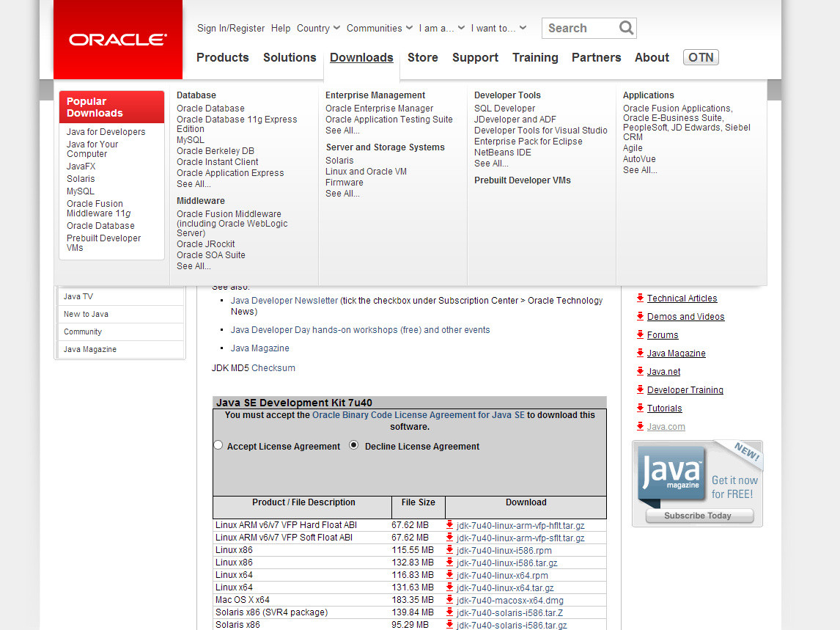Open the 'I am a...' dropdown

pyautogui.click(x=441, y=28)
